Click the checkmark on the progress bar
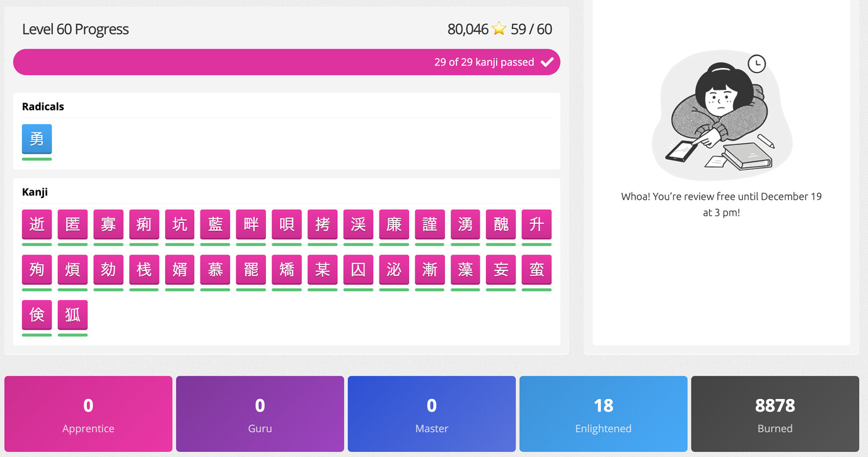Image resolution: width=868 pixels, height=457 pixels. 547,62
